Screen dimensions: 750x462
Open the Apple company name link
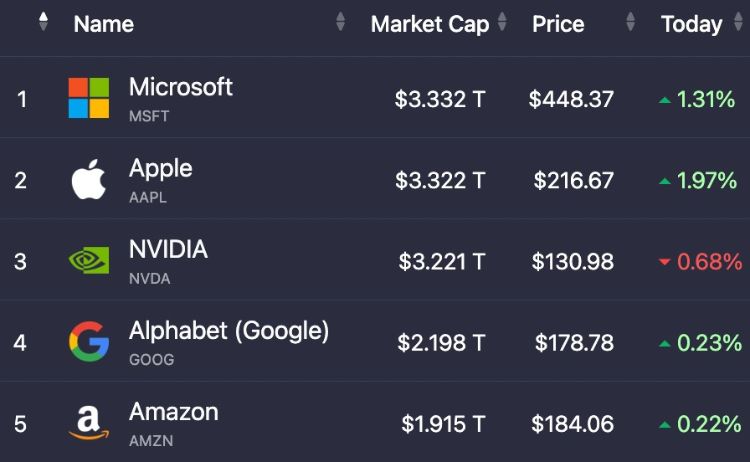[x=160, y=168]
